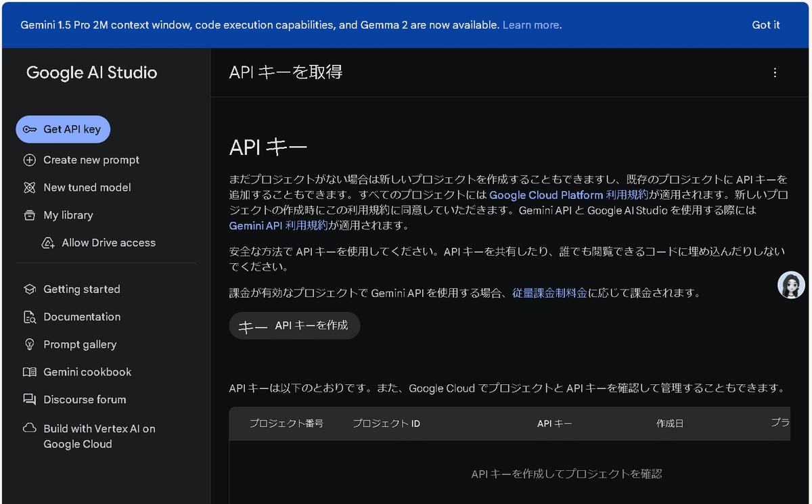Click the chat icon beside Discourse forum

tap(30, 400)
